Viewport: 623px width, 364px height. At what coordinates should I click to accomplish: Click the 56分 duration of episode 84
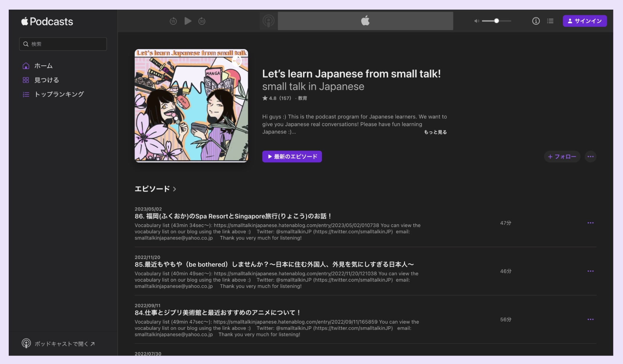pos(506,319)
